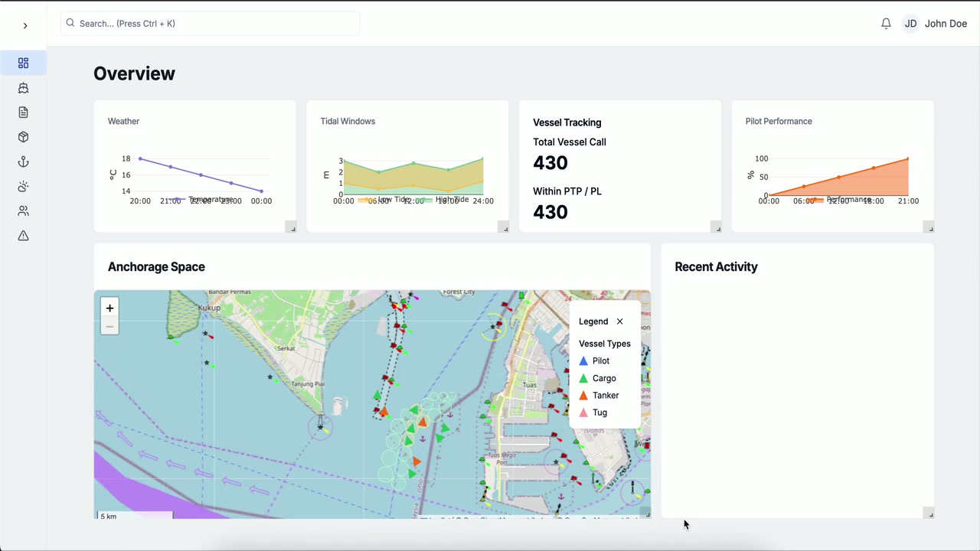Click the Tidal Windows card resize handle
Image resolution: width=980 pixels, height=551 pixels.
[x=504, y=227]
